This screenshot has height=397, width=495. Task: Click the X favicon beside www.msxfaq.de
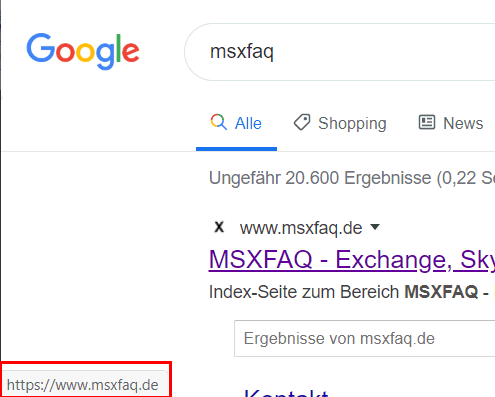tap(219, 227)
